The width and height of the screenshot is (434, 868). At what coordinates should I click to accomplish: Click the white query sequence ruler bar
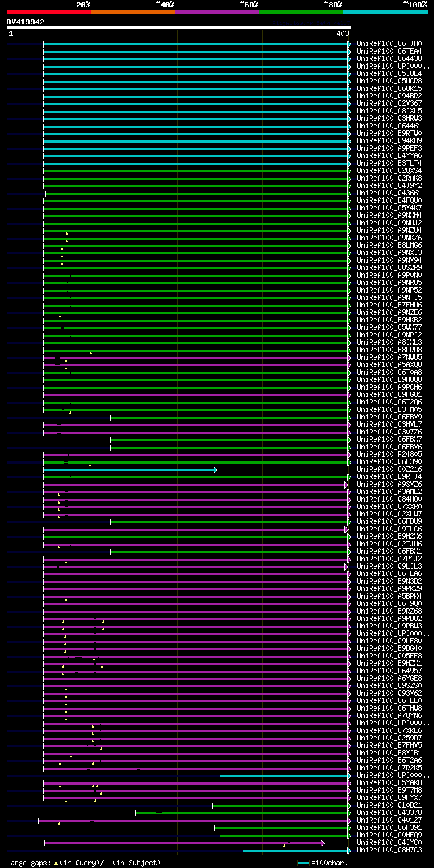point(179,28)
